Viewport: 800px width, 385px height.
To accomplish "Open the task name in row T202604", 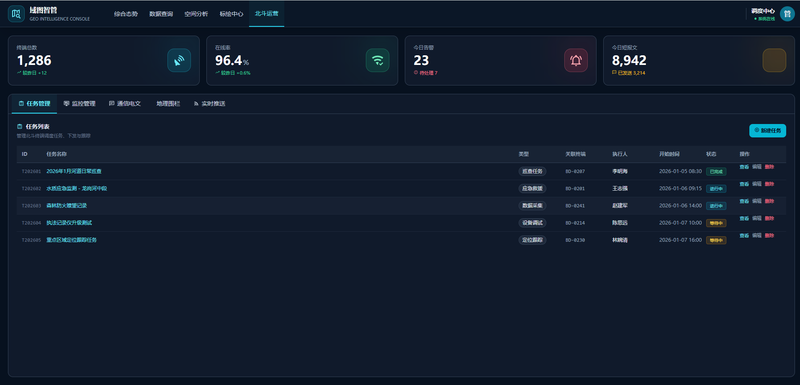I will coord(69,223).
